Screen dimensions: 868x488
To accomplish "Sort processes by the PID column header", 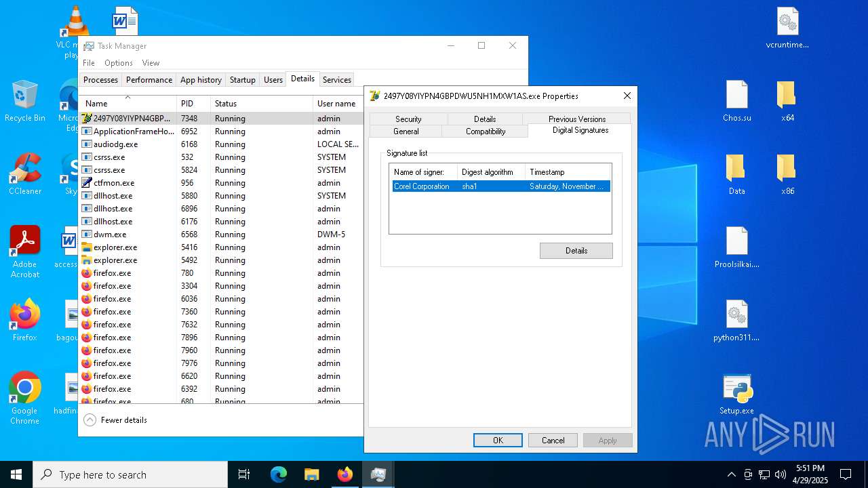I will [x=193, y=104].
